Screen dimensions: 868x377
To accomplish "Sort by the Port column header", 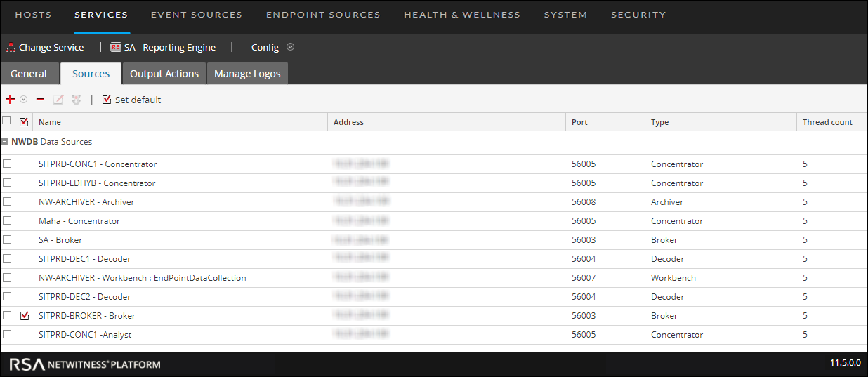I will (x=579, y=122).
